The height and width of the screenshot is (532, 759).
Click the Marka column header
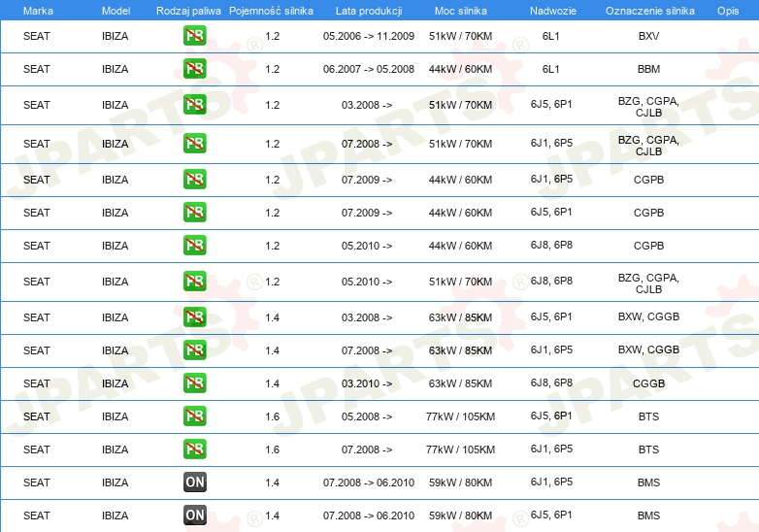[38, 11]
